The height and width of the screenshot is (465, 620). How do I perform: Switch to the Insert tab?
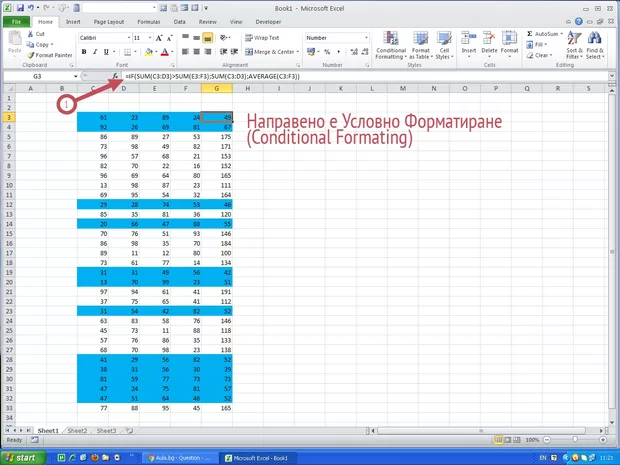click(x=73, y=22)
